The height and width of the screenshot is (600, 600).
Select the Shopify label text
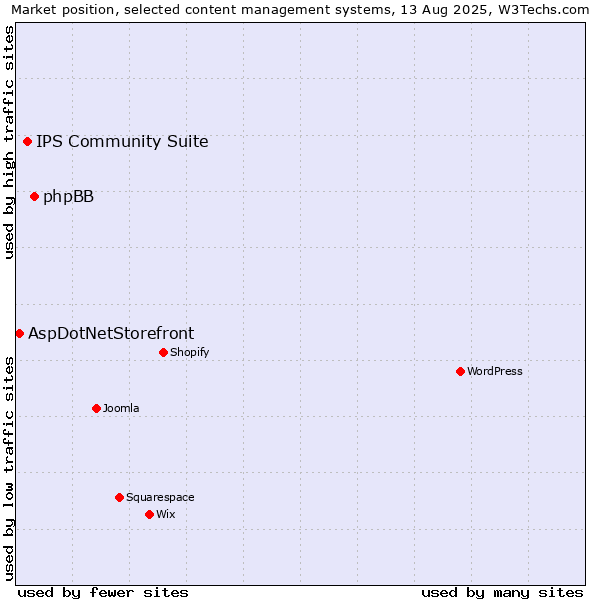(190, 352)
